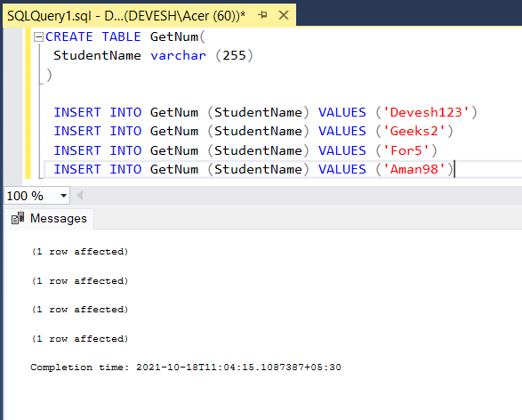Viewport: 522px width, 420px height.
Task: Click the 'Devesh123' string value
Action: click(426, 113)
